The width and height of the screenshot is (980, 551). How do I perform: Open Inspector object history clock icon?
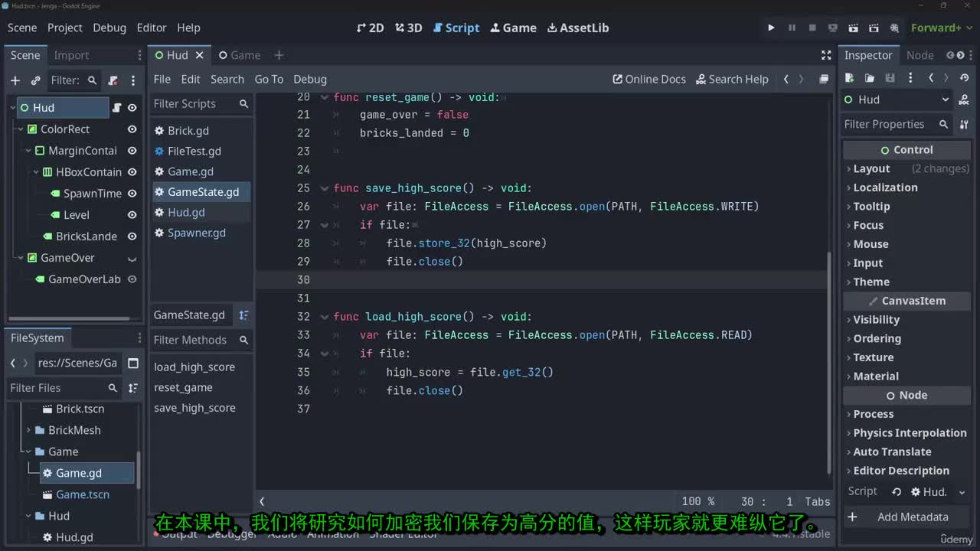click(x=964, y=78)
